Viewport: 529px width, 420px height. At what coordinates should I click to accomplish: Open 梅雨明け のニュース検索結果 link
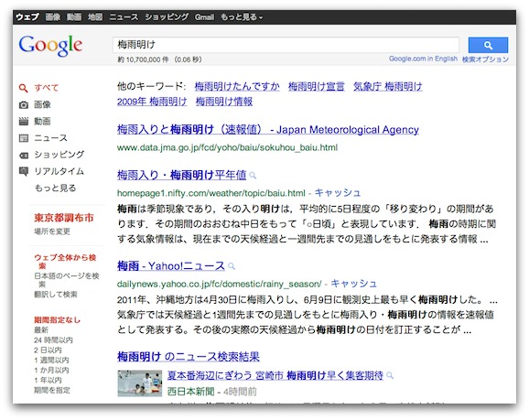[189, 357]
